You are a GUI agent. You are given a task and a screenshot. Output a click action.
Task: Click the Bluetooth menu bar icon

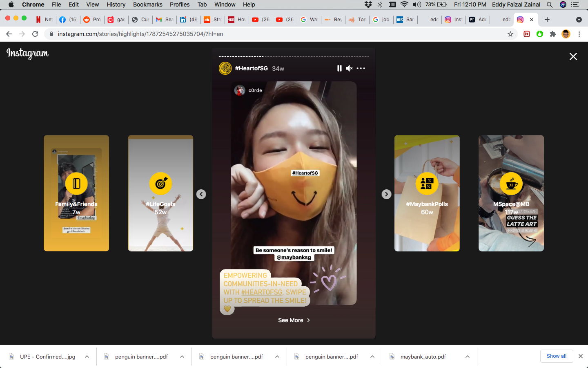380,4
